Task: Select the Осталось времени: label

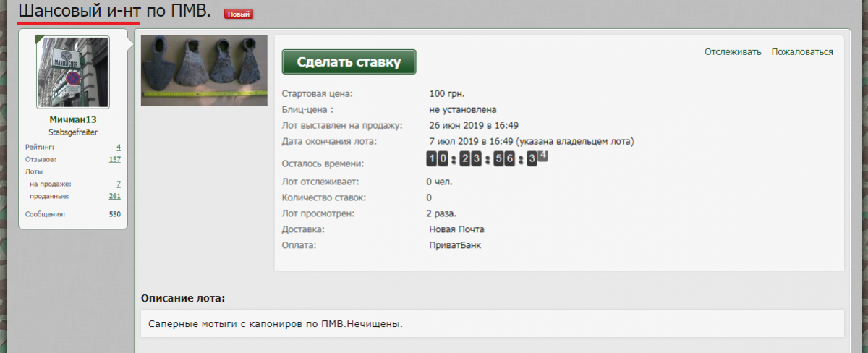Action: pos(323,163)
